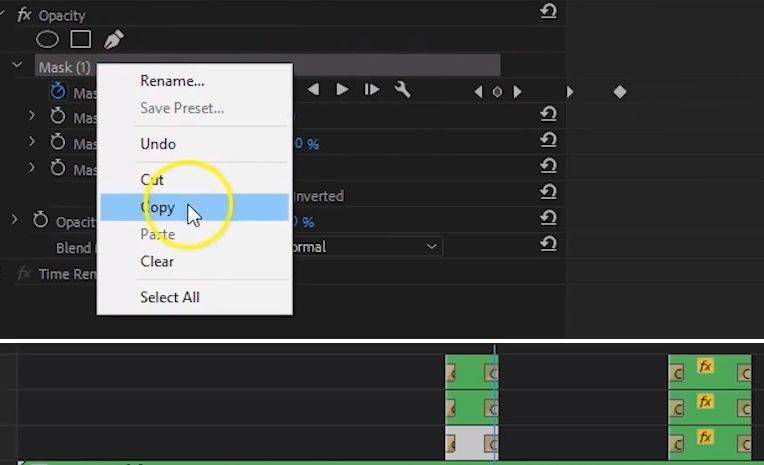Toggle the Mask Path stopwatch animation

pos(57,91)
